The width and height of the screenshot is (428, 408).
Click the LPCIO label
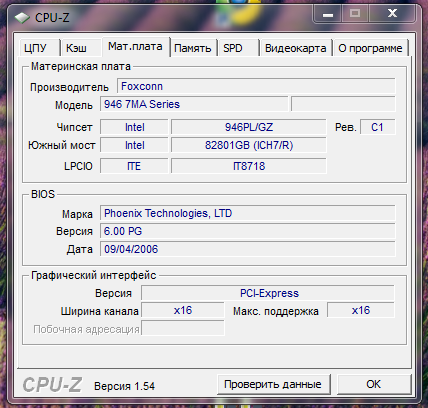point(78,166)
